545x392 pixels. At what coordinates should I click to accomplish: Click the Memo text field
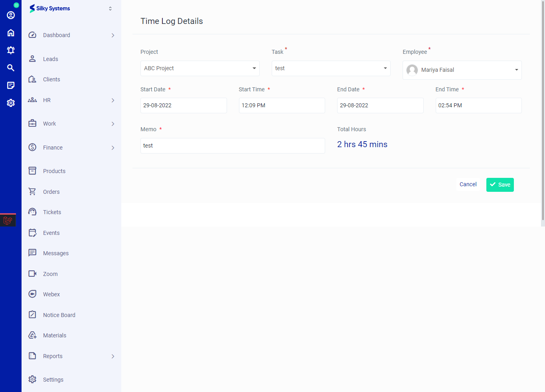(232, 146)
